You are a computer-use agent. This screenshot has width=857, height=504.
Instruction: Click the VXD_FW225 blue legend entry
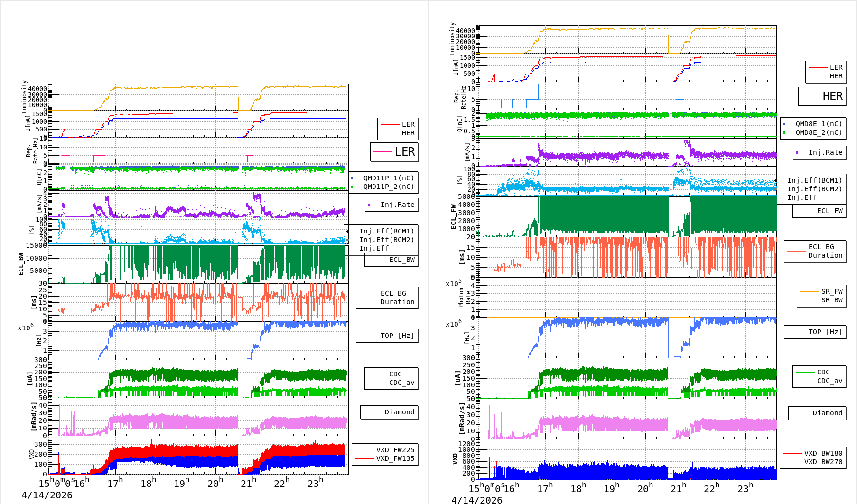(395, 450)
